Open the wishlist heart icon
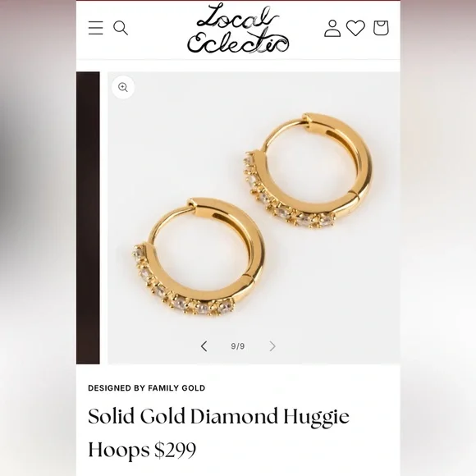476x476 pixels. pyautogui.click(x=355, y=28)
